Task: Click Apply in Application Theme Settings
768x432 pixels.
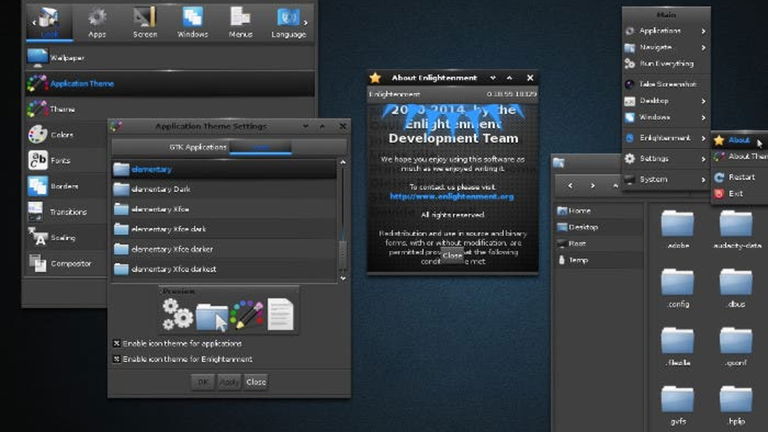Action: (x=228, y=382)
